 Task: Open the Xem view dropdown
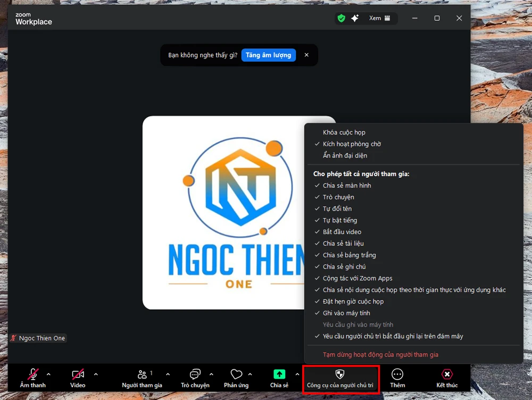pos(380,18)
